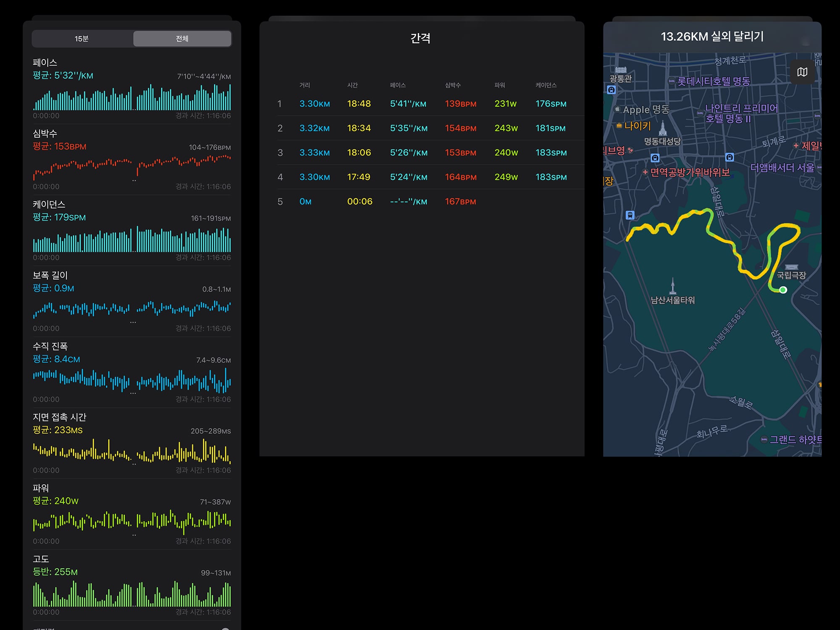Select interval 1 heart rate 139BPM
The image size is (840, 630).
[x=461, y=104]
